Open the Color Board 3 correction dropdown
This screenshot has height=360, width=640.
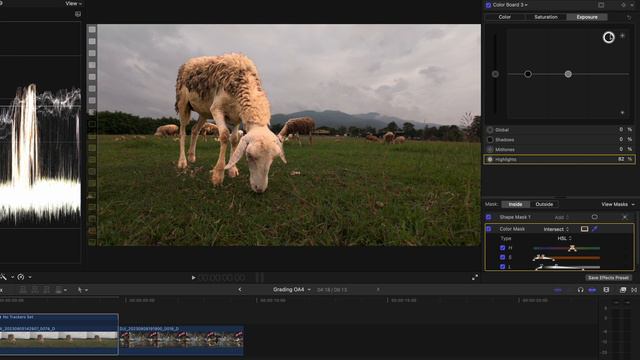point(510,5)
